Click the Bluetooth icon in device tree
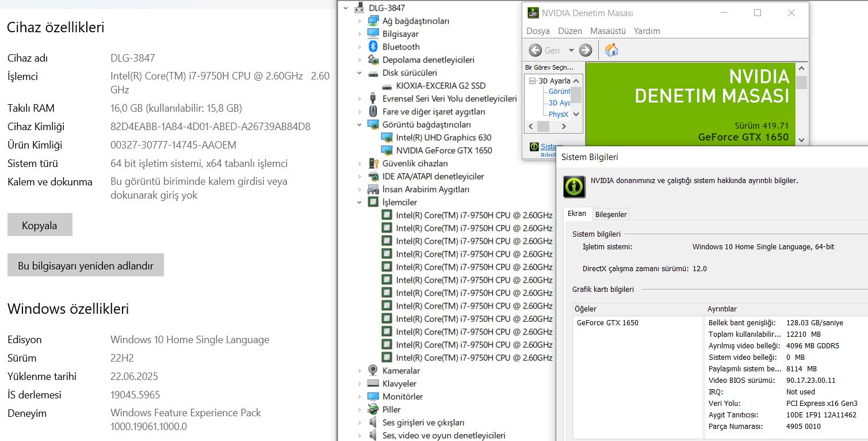868x441 pixels. point(373,47)
